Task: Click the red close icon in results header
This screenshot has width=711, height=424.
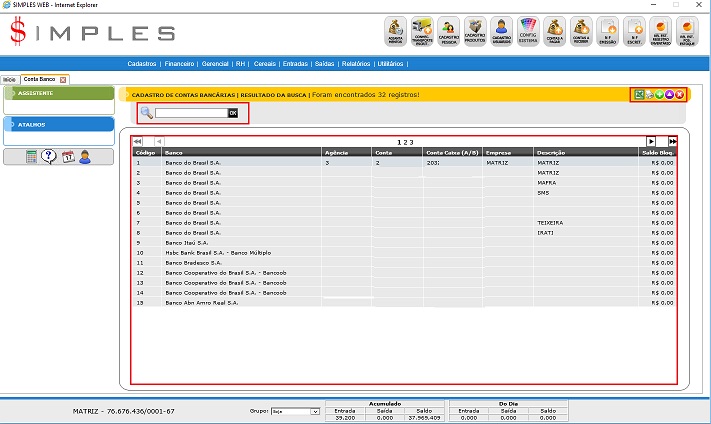Action: pyautogui.click(x=680, y=94)
